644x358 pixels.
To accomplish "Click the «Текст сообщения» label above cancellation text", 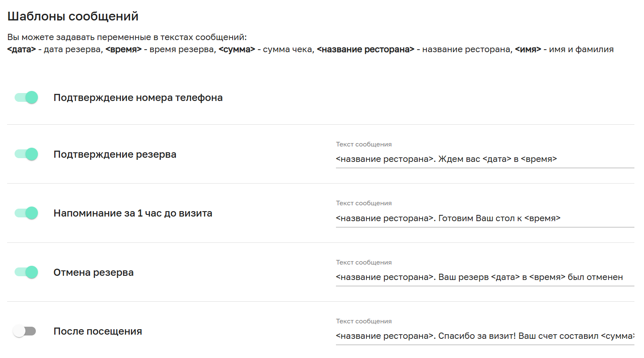I will 363,262.
